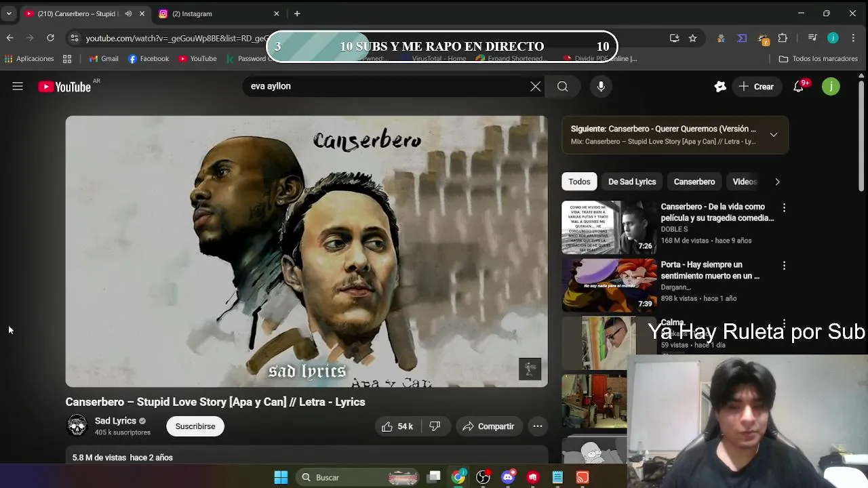The image size is (868, 488).
Task: Open the YouTube hamburger guide menu
Action: coord(18,86)
